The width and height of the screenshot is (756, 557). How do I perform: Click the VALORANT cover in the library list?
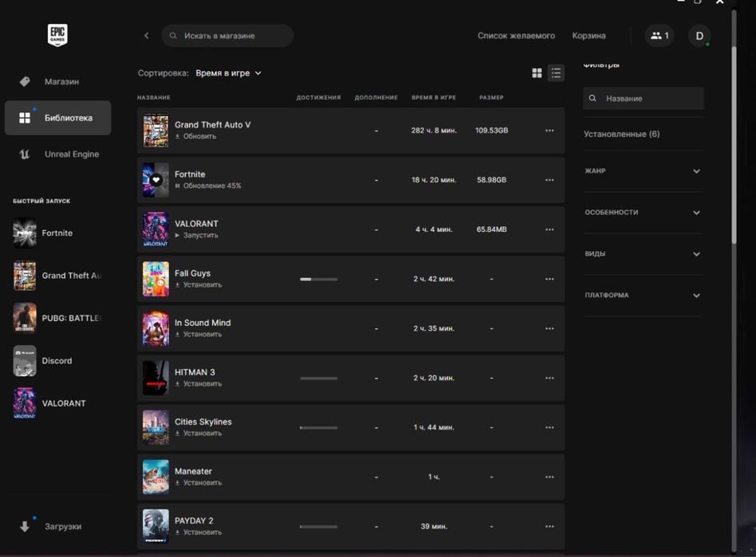[x=156, y=229]
